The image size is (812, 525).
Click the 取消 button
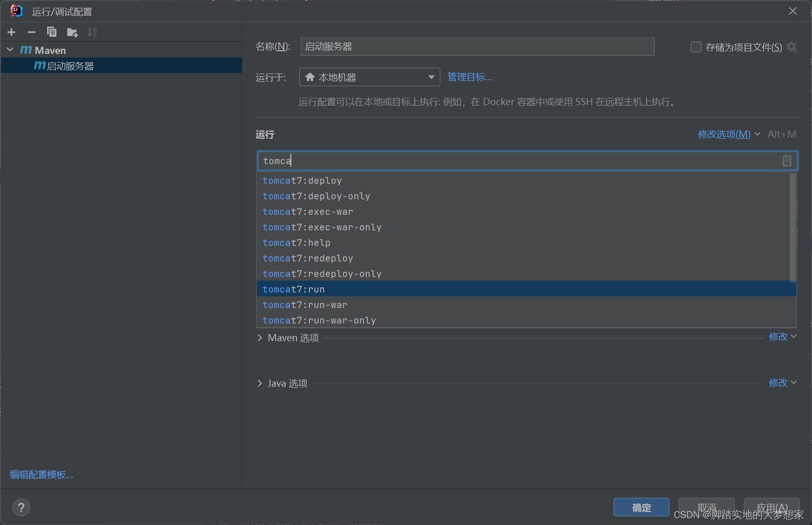[x=706, y=507]
